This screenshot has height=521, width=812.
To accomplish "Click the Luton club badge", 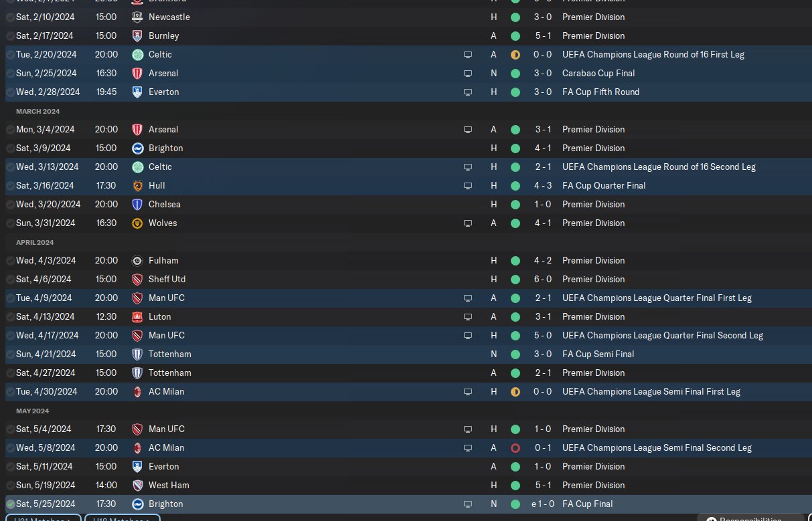I will 137,316.
